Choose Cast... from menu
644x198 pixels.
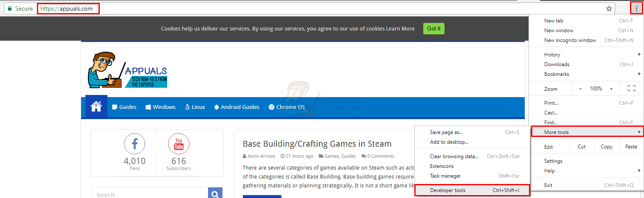[586, 113]
